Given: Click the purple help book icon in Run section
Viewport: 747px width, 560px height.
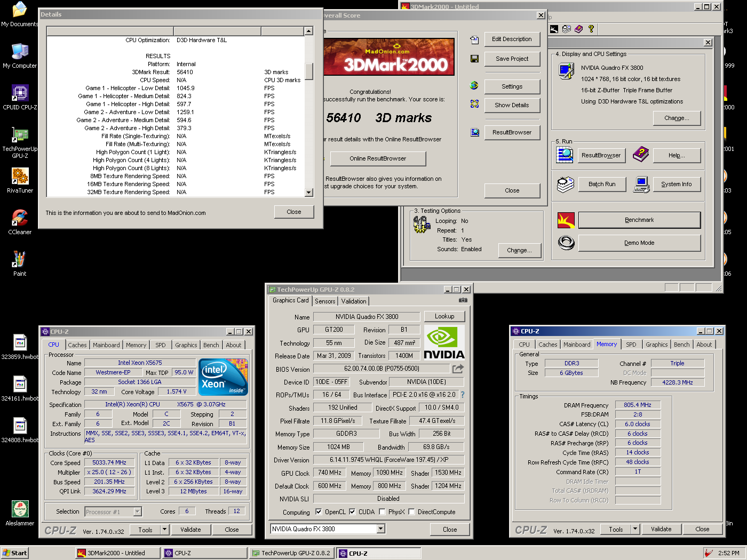Looking at the screenshot, I should point(641,155).
